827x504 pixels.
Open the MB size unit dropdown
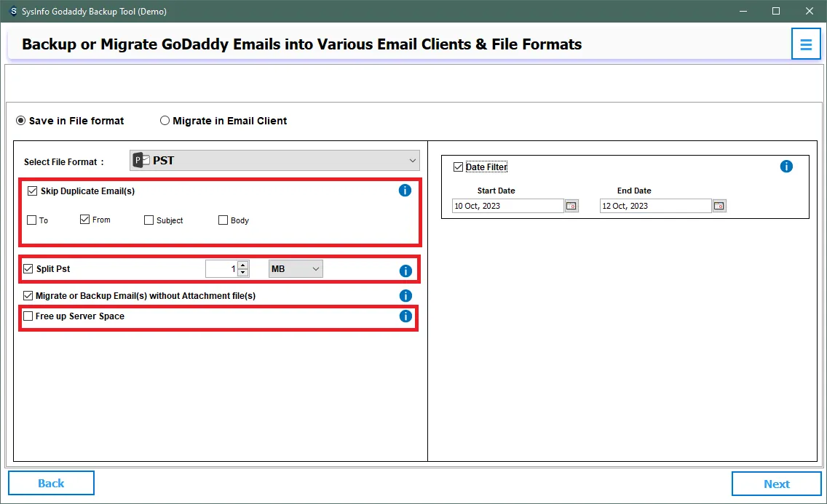pyautogui.click(x=296, y=268)
